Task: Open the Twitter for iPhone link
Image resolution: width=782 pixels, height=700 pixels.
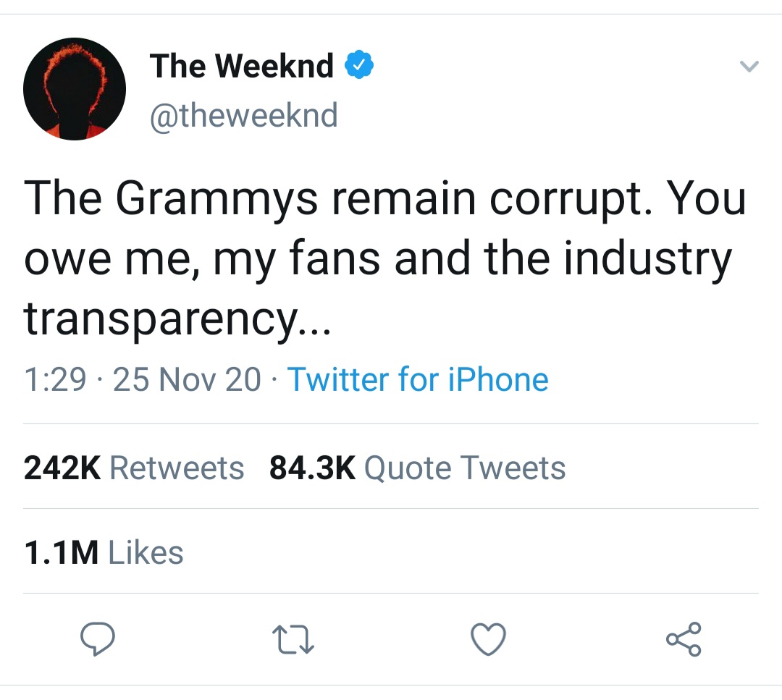Action: [419, 379]
